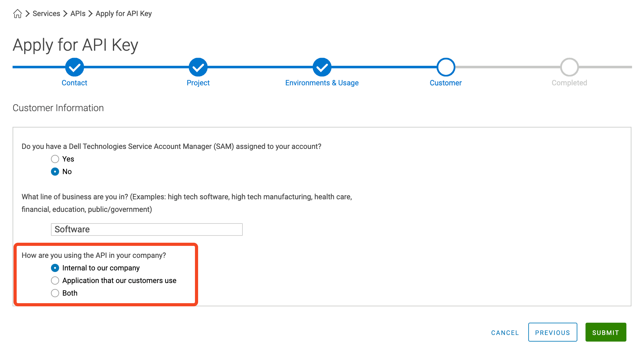Submit the API key application
This screenshot has width=644, height=357.
(606, 332)
